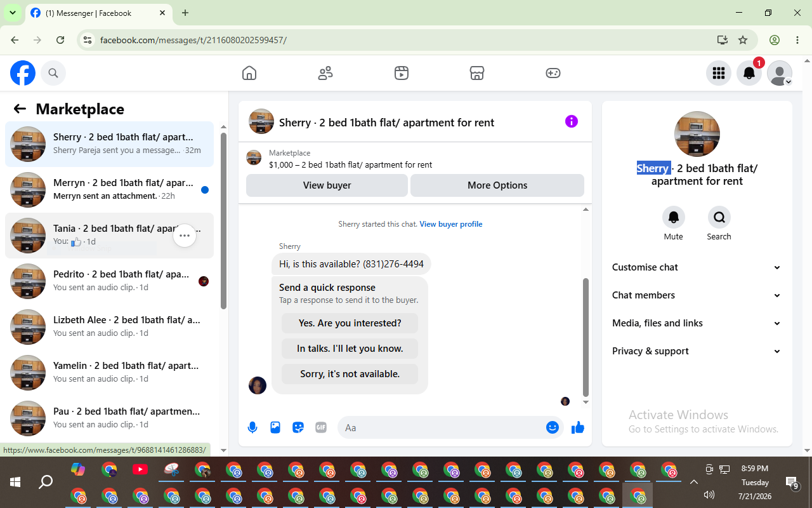Open the notifications bell

pyautogui.click(x=749, y=73)
